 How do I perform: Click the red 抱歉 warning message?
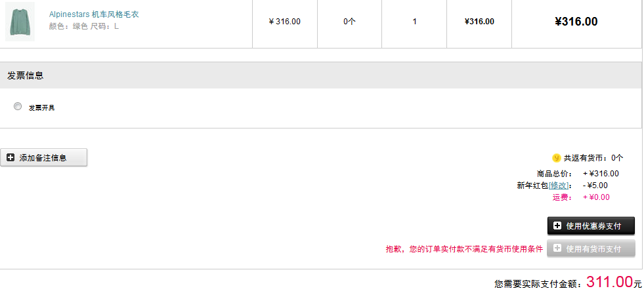pos(464,249)
